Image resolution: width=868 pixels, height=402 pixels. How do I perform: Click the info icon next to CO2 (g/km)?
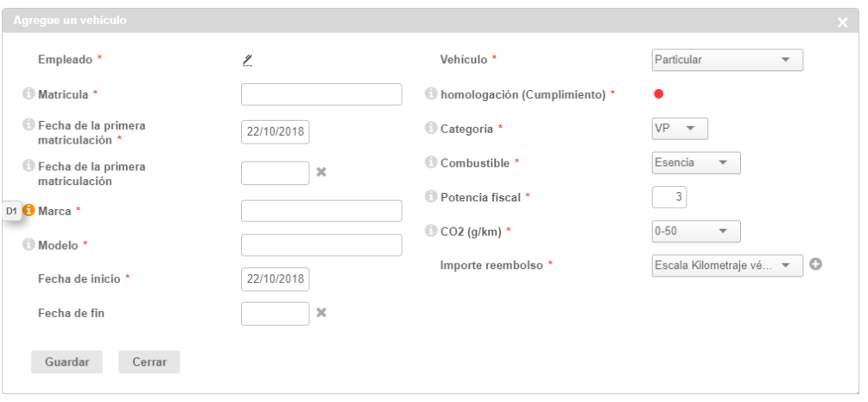coord(431,231)
